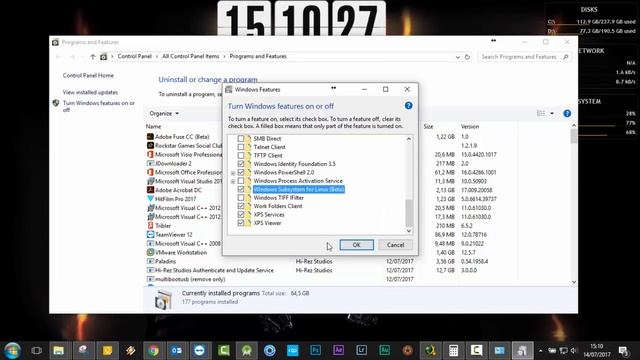Open Programs and Features help icon

pyautogui.click(x=567, y=113)
